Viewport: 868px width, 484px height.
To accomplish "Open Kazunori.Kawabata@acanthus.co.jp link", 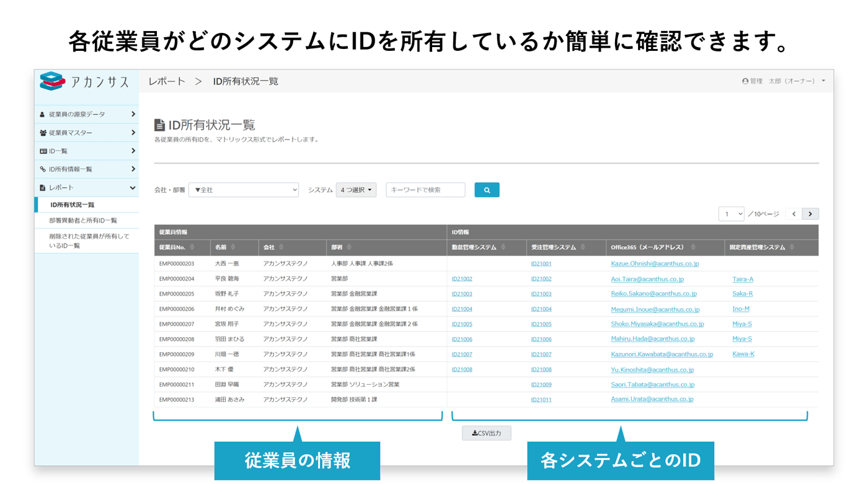I will [662, 354].
